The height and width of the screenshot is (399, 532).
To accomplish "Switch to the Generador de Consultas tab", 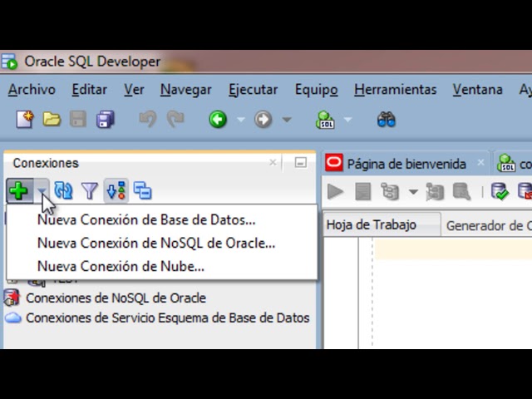I will coord(489,225).
